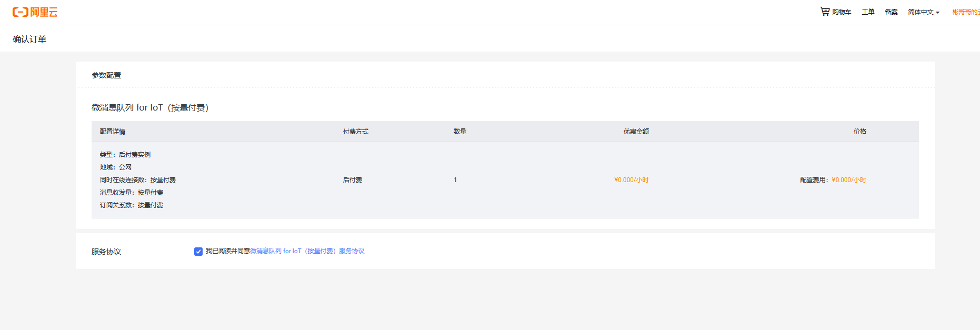Click the 同时在线连接数：按量付费 row

(x=138, y=180)
